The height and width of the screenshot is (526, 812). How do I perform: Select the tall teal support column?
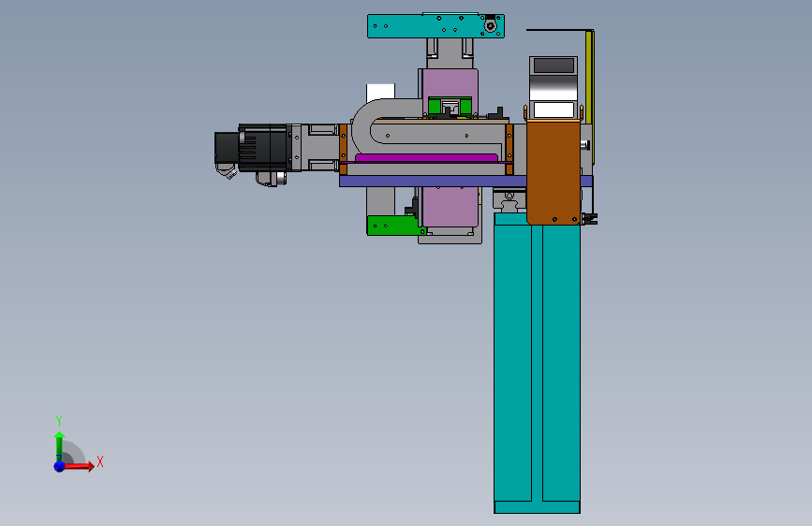(x=537, y=362)
